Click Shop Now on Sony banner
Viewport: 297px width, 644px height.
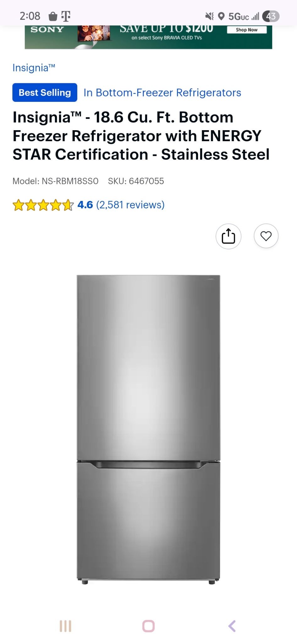(247, 30)
